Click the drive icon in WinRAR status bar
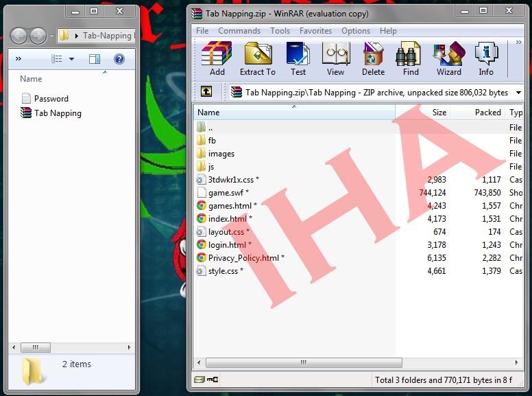532x396 pixels. click(x=199, y=380)
